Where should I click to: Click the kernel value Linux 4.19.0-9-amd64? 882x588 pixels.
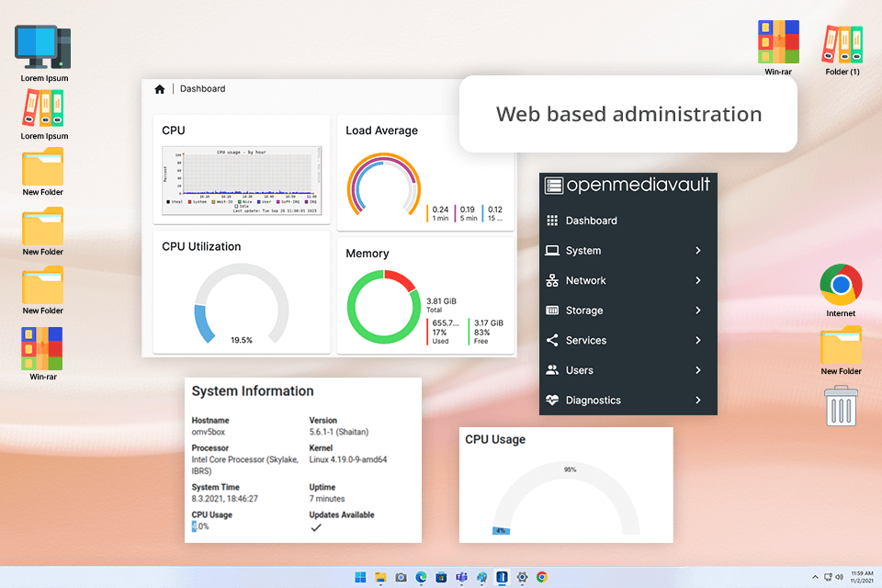coord(347,459)
